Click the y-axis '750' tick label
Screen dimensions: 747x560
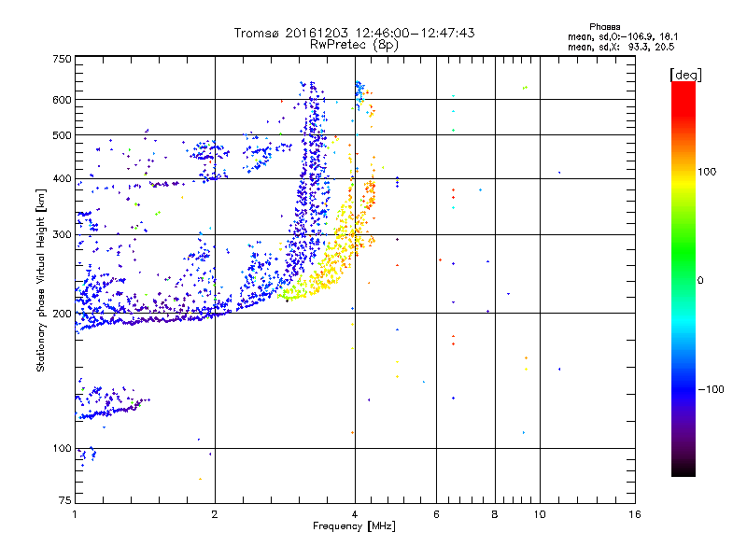62,59
